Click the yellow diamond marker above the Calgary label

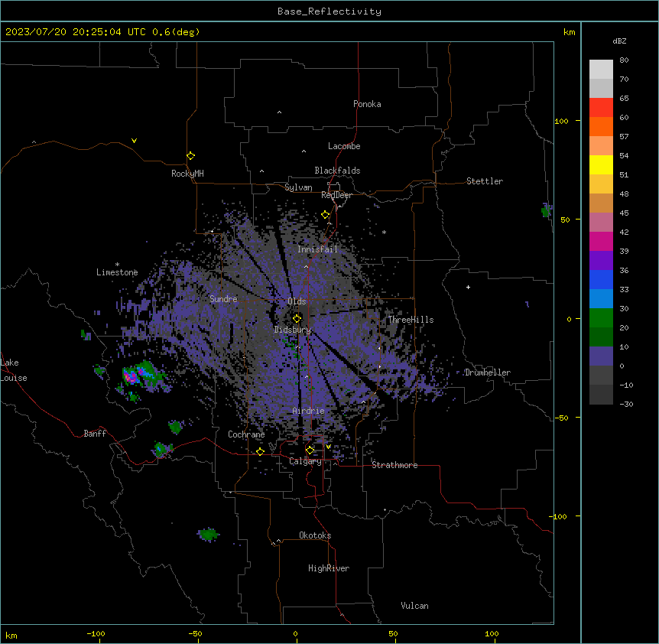coord(310,450)
